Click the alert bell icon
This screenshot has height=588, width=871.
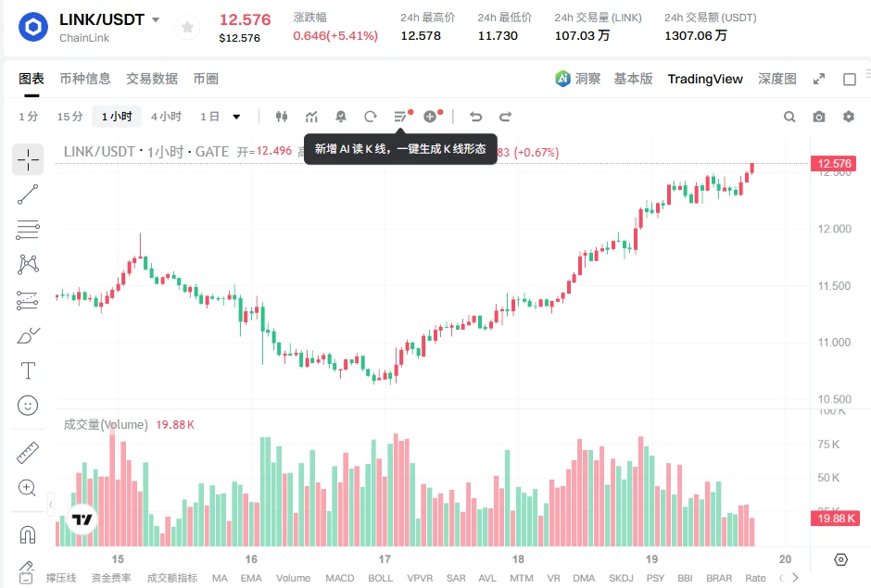(341, 117)
